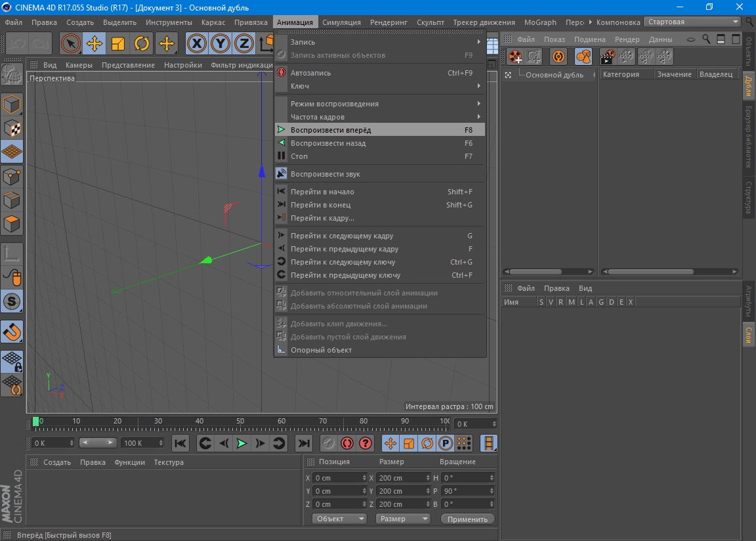756x541 pixels.
Task: Click the Play Forward button in timeline
Action: (x=241, y=443)
